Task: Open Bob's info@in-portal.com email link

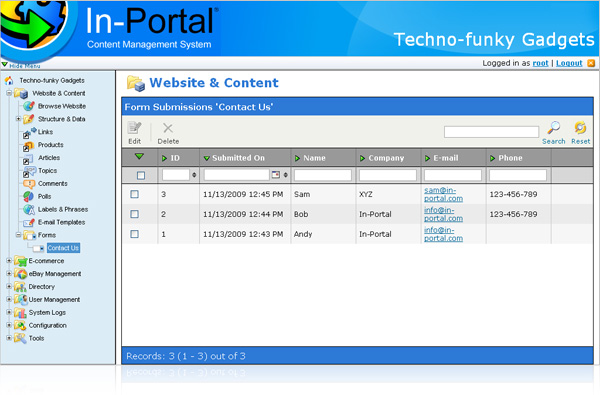Action: click(443, 214)
